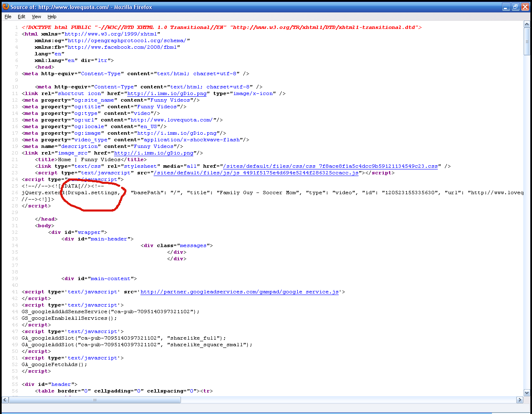Click the video_type shockwave-flash meta line
Image resolution: width=532 pixels, height=414 pixels.
135,140
